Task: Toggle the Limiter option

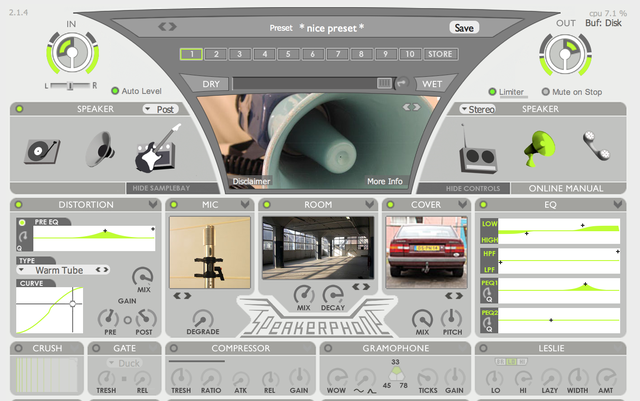Action: (x=492, y=91)
